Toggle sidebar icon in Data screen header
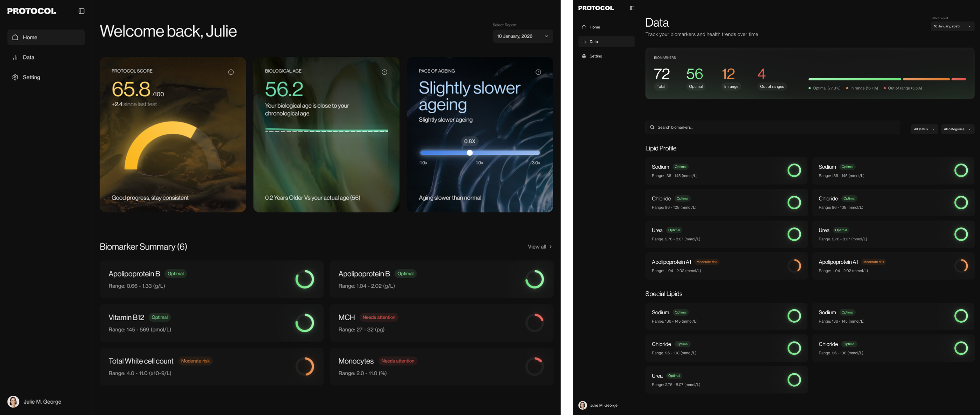 click(x=632, y=8)
